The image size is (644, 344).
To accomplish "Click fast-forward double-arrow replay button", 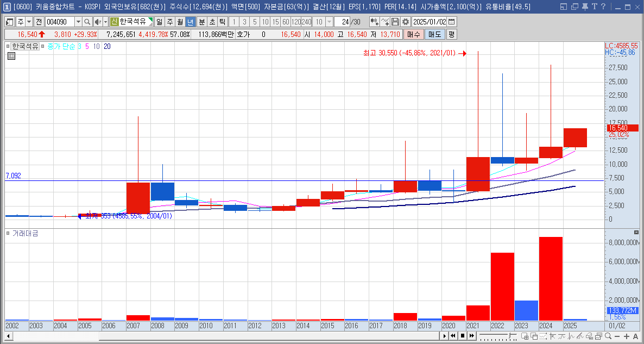I will tap(471, 336).
